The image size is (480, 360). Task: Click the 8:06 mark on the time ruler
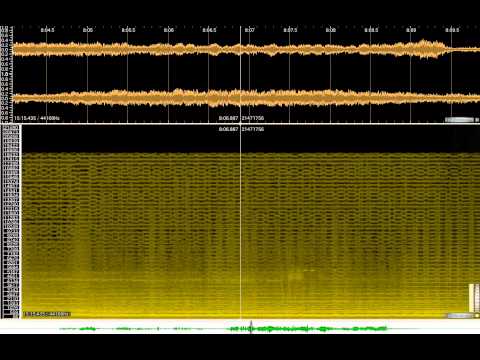(169, 30)
